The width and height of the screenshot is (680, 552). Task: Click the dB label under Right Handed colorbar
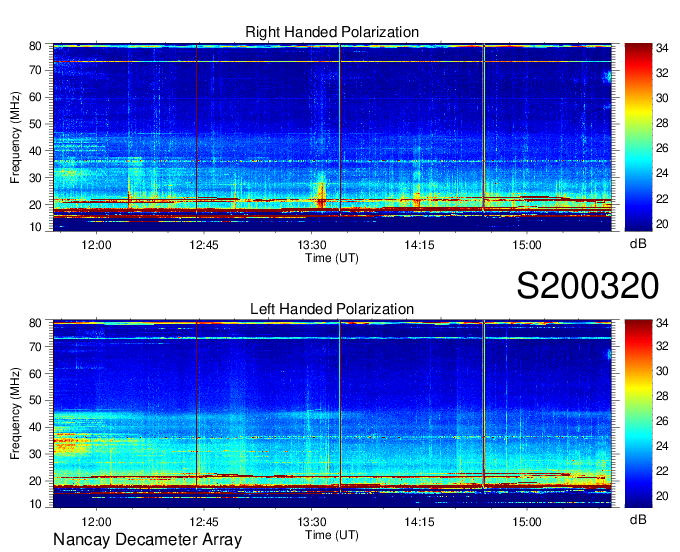(638, 244)
